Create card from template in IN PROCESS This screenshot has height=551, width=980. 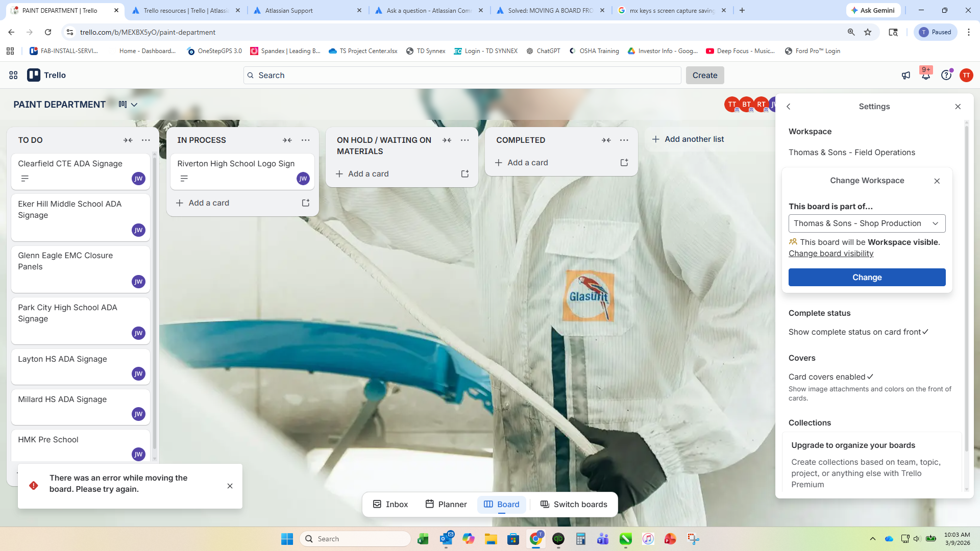pyautogui.click(x=306, y=203)
